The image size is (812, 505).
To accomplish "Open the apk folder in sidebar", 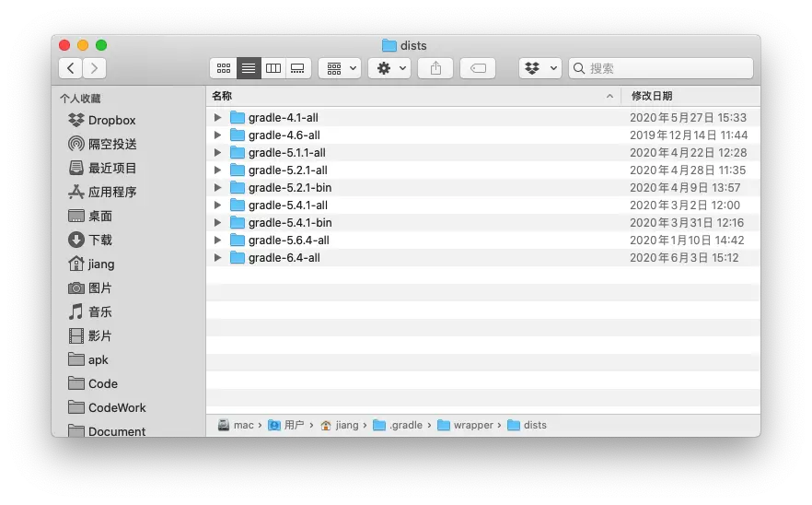I will tap(88, 359).
